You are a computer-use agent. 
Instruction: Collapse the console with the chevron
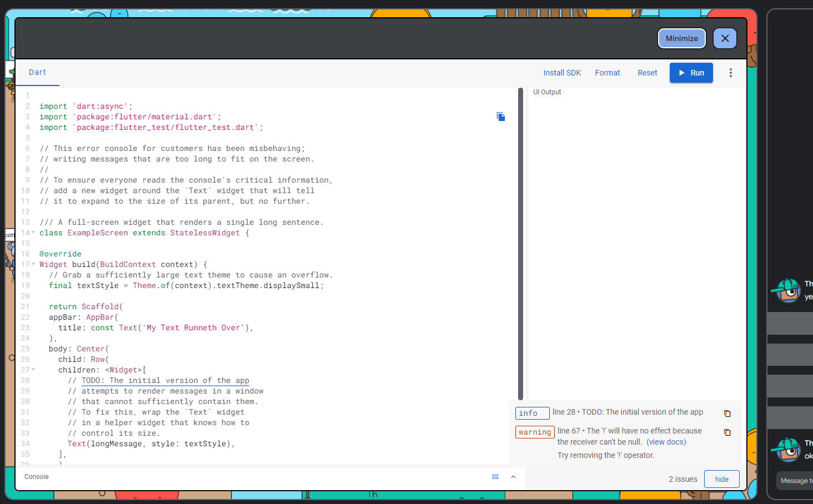[x=513, y=476]
